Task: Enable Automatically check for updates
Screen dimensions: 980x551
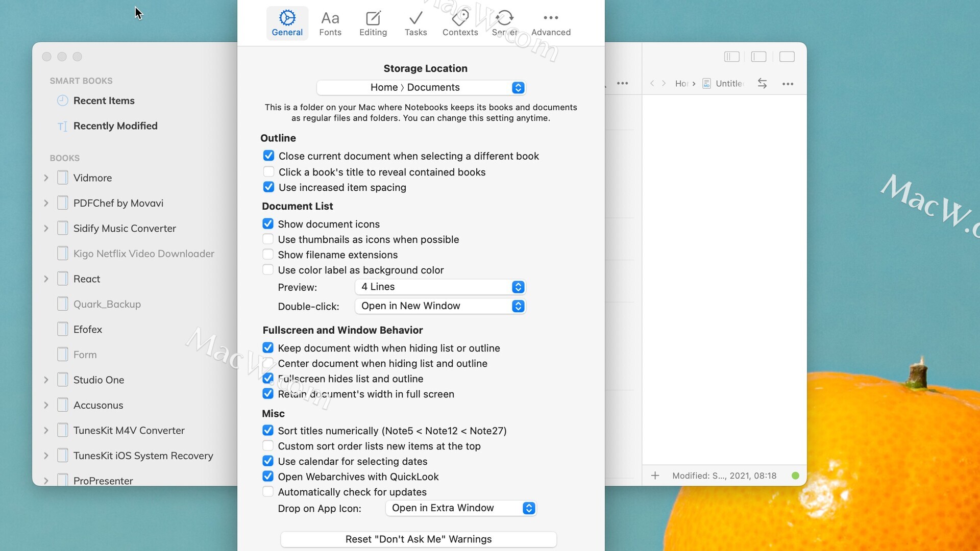Action: tap(268, 491)
